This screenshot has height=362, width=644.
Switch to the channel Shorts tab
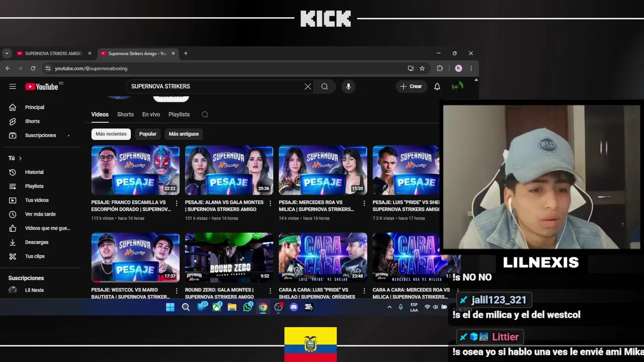125,115
